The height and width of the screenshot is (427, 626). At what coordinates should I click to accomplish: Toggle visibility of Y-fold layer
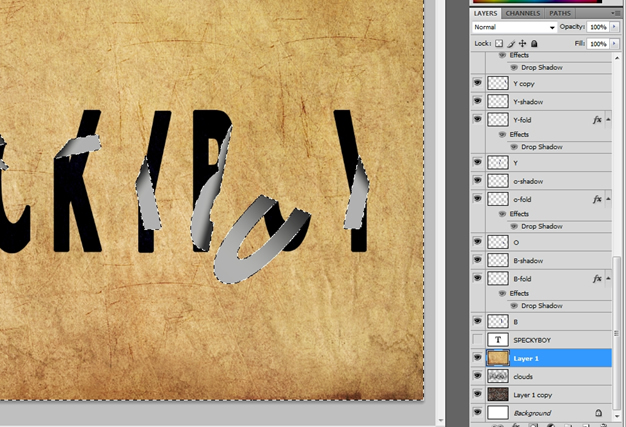click(477, 119)
